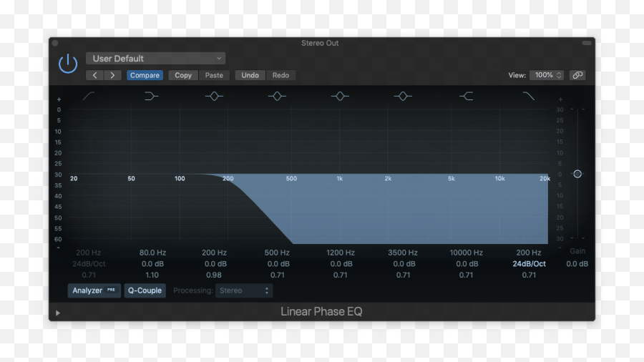The height and width of the screenshot is (362, 644).
Task: Click the Copy button
Action: click(183, 75)
